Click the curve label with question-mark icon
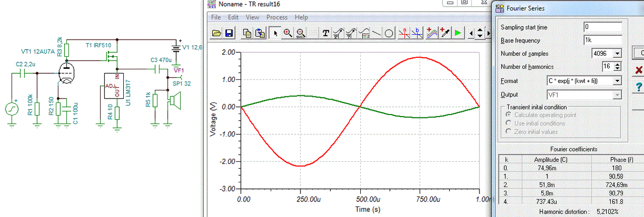644x217 pixels. click(x=351, y=33)
